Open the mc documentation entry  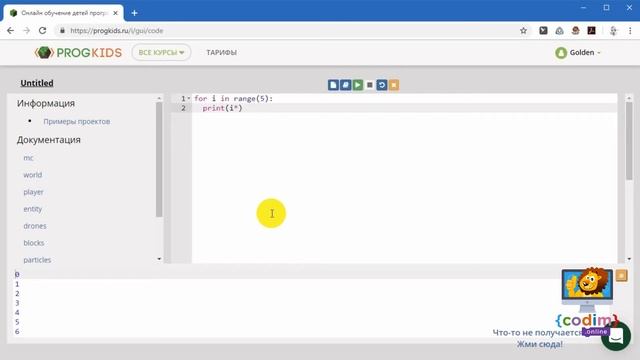pyautogui.click(x=28, y=158)
